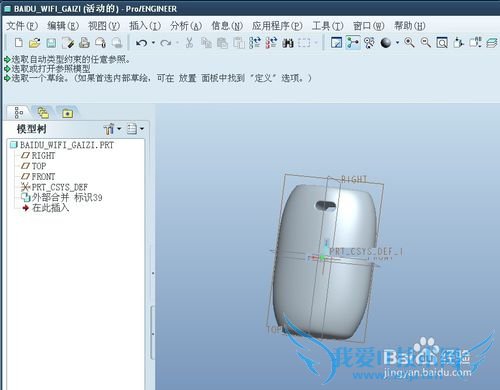Click the New file icon
500x390 pixels.
[19, 43]
